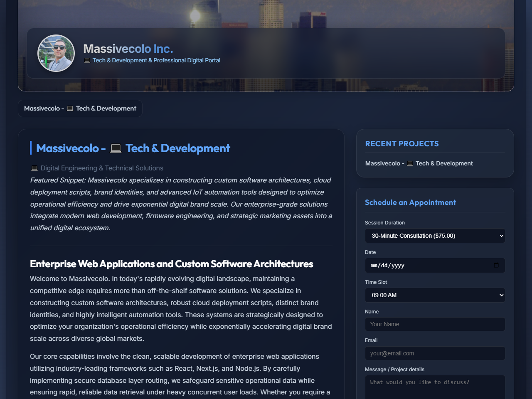Screen dimensions: 532x399
Task: Click the Your Name input field
Action: [435, 324]
